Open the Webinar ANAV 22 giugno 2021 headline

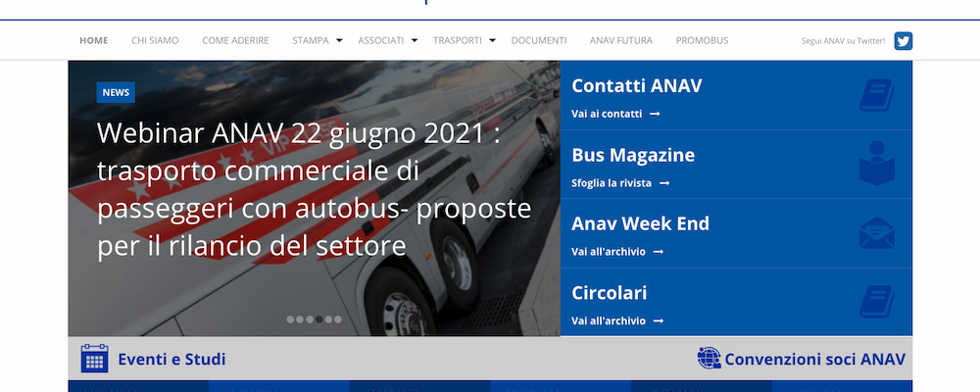[315, 189]
